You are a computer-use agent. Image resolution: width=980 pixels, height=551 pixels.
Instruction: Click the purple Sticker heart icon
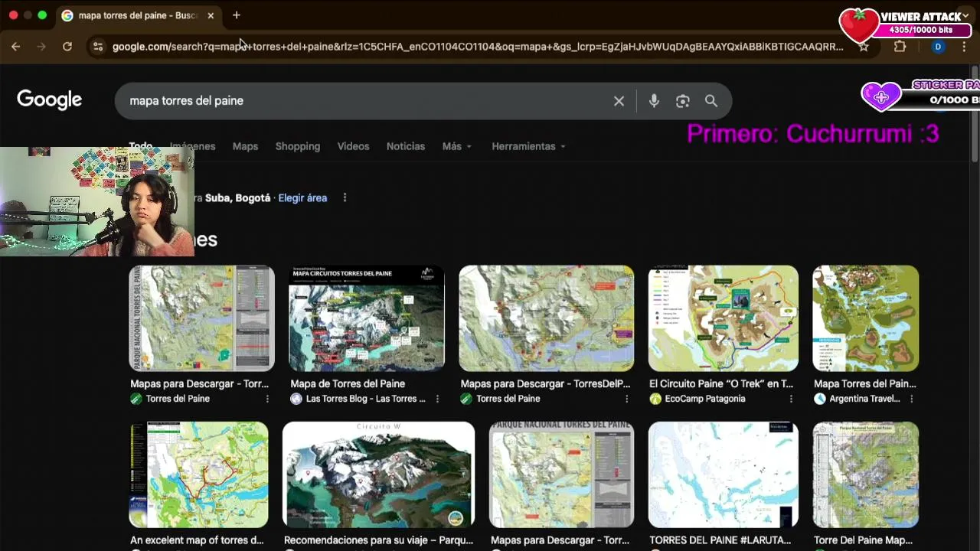(x=880, y=96)
